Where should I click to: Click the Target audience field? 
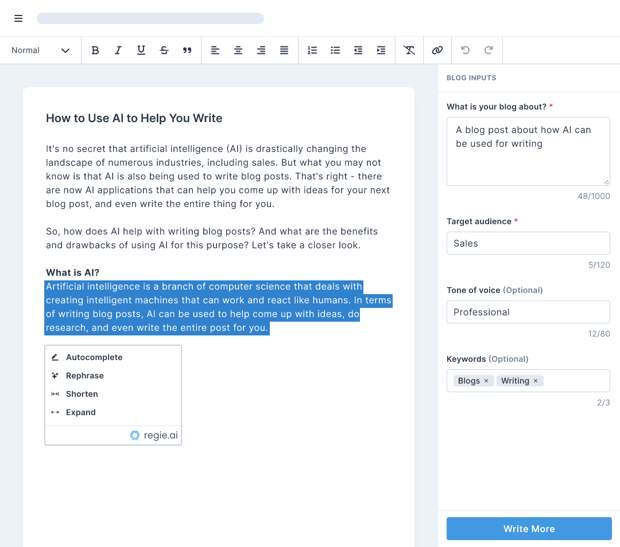click(x=528, y=243)
